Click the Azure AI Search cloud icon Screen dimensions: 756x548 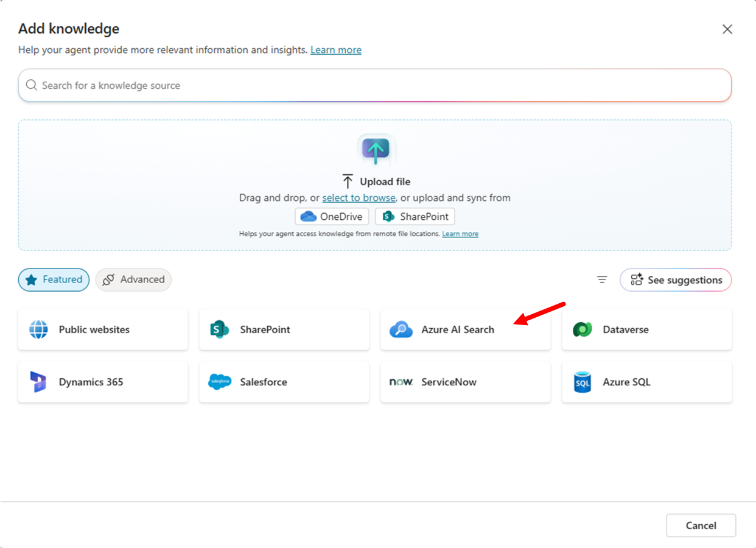click(x=401, y=329)
